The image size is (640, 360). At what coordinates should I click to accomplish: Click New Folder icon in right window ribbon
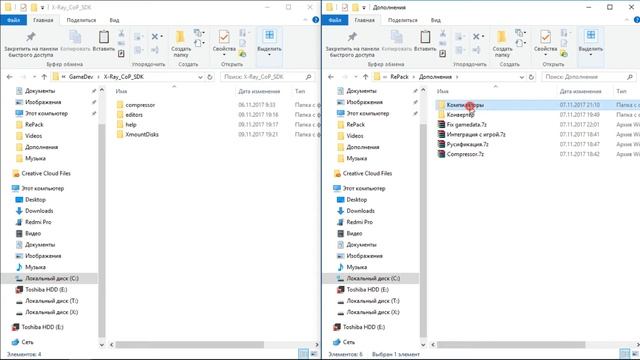coord(502,44)
